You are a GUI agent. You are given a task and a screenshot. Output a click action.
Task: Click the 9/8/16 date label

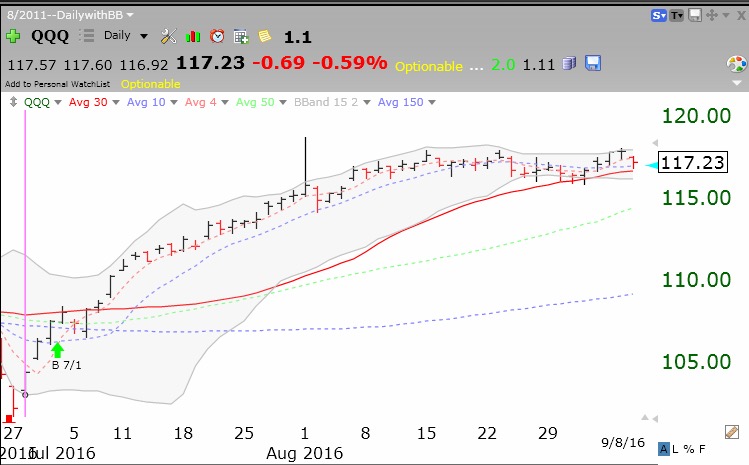[622, 443]
